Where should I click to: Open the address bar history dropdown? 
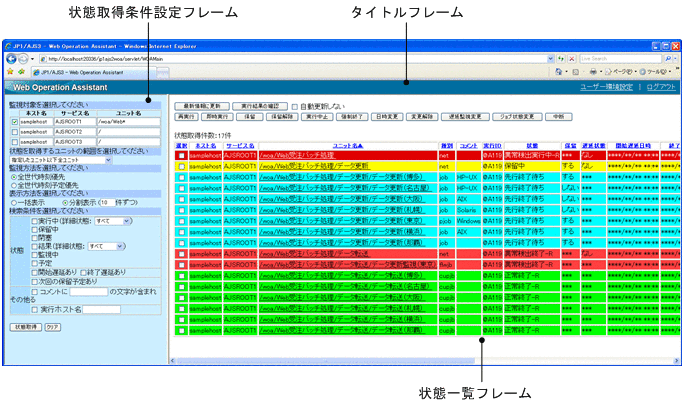click(550, 59)
